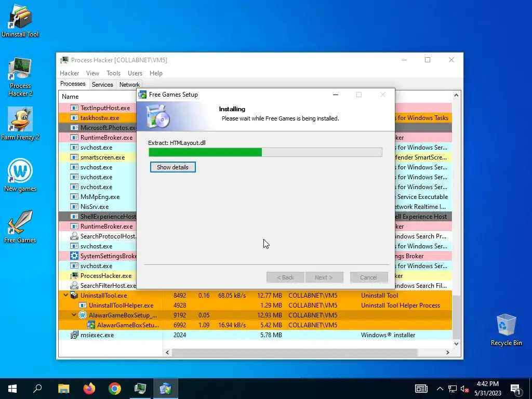Open the notification center icon
The height and width of the screenshot is (399, 532).
click(x=515, y=389)
